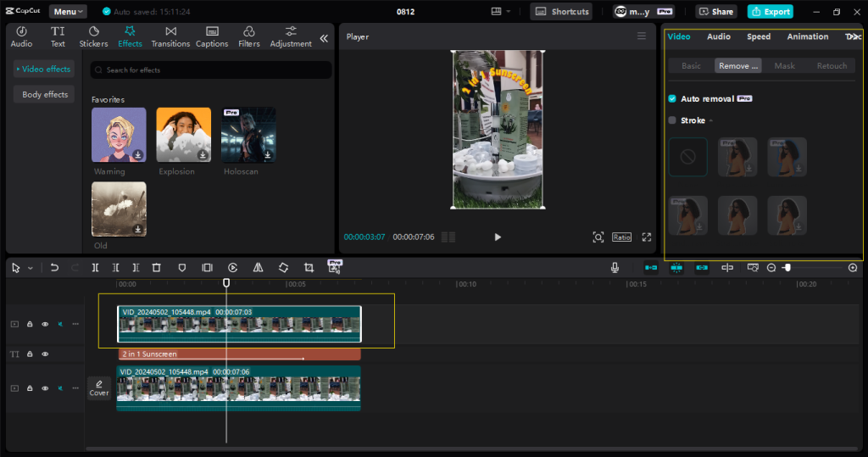
Task: Open the Menu dropdown
Action: pyautogui.click(x=68, y=12)
